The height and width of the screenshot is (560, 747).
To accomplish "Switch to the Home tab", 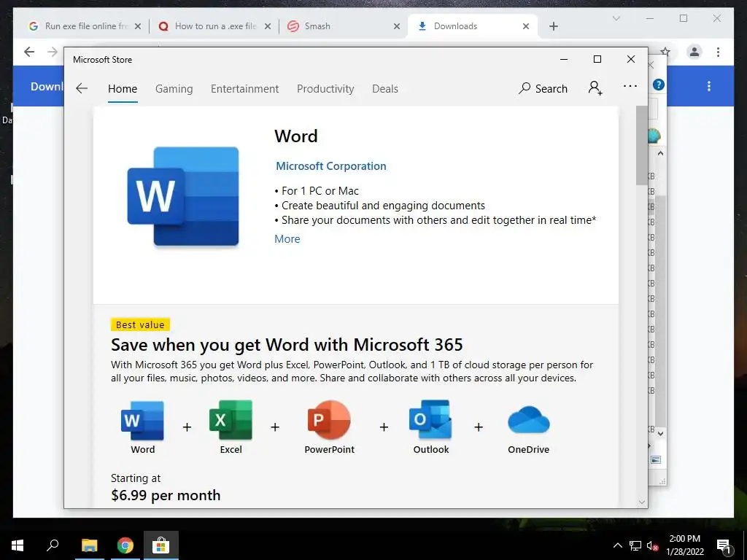I will click(x=123, y=89).
